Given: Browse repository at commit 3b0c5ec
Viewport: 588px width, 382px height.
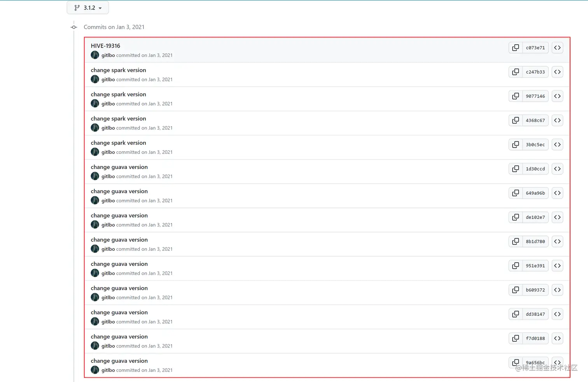Looking at the screenshot, I should tap(557, 144).
